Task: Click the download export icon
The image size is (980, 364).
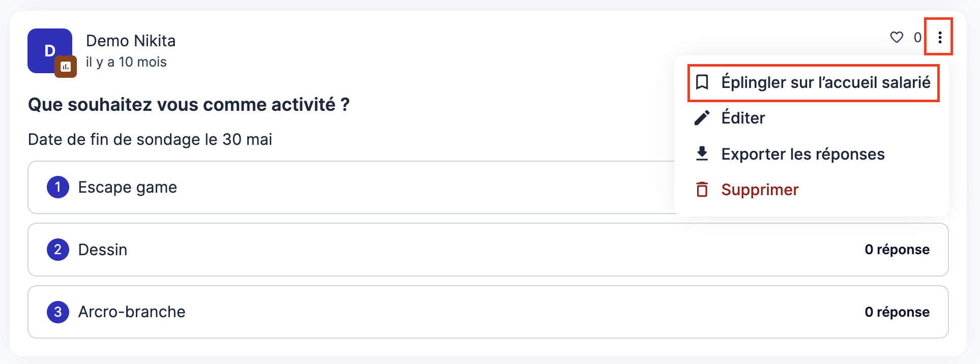Action: tap(702, 154)
